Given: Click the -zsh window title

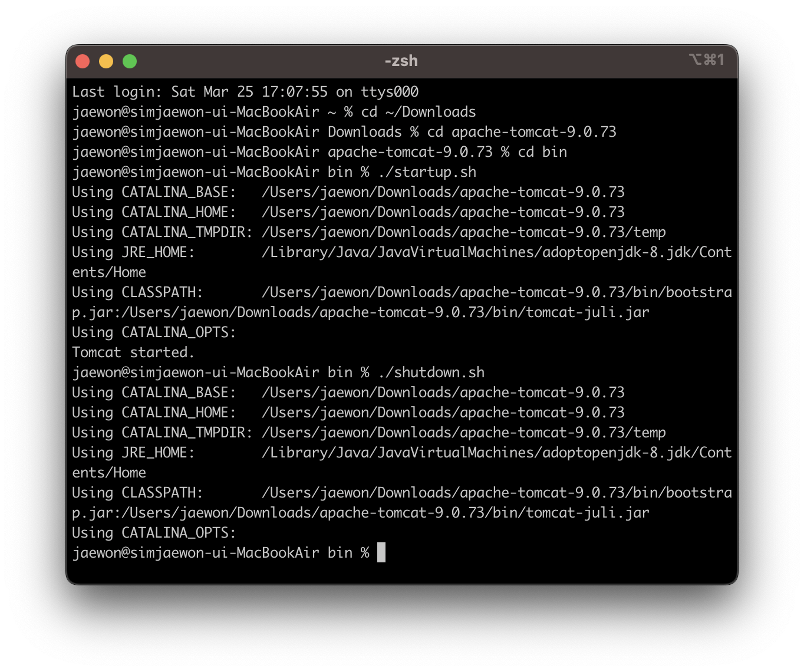Looking at the screenshot, I should pyautogui.click(x=401, y=61).
